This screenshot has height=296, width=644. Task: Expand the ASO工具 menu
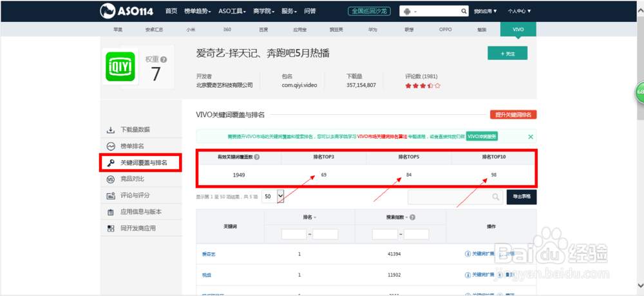[232, 11]
